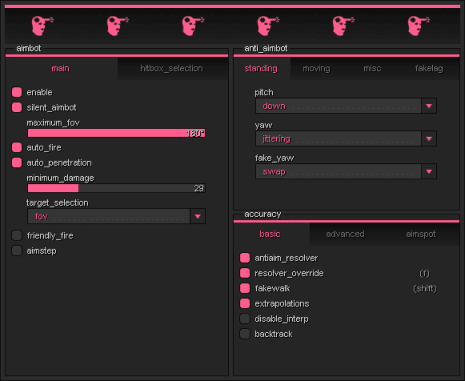Switch to aimbot main tab
Image resolution: width=465 pixels, height=381 pixels.
coord(62,68)
